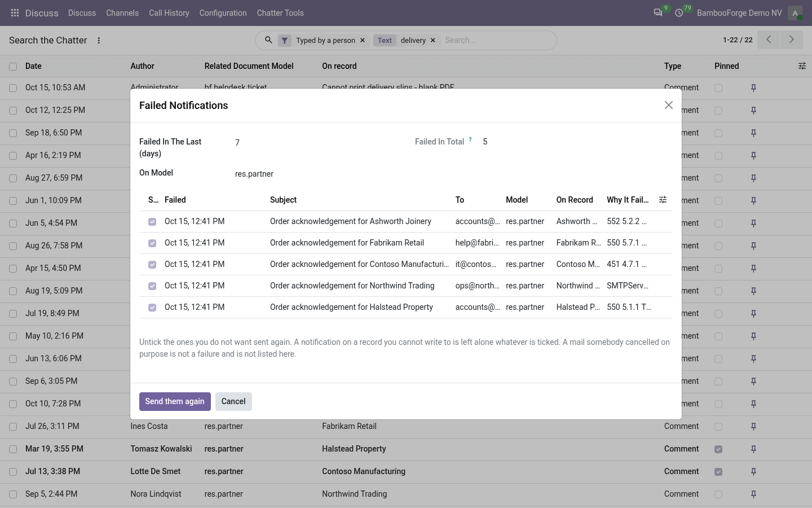Close the Failed Notifications dialog

(669, 105)
